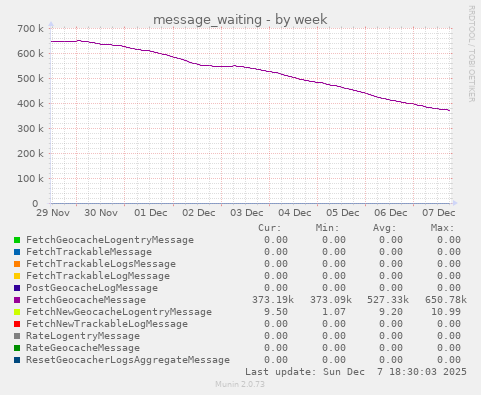Click the yellow FetchTrackableLogMessage legend swatch

(x=17, y=276)
